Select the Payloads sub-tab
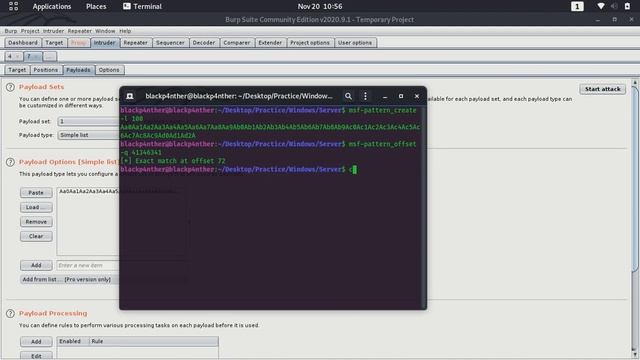Viewport: 640px width, 360px height. point(78,70)
